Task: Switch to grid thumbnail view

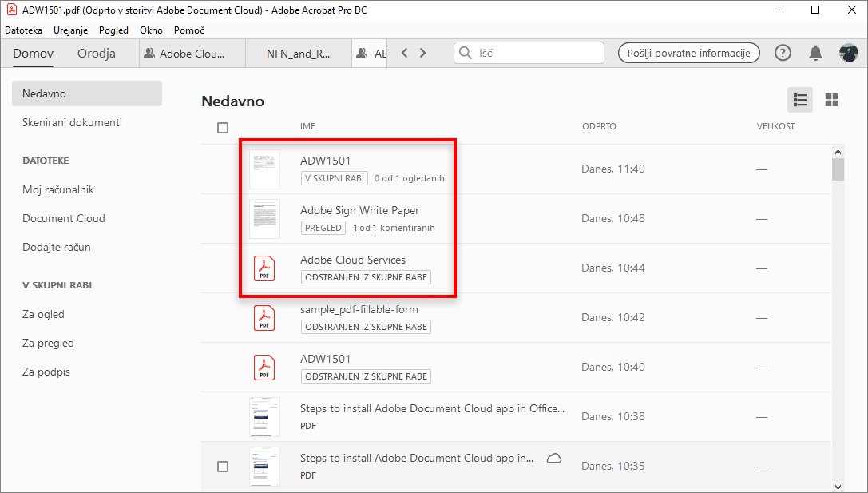Action: point(831,100)
